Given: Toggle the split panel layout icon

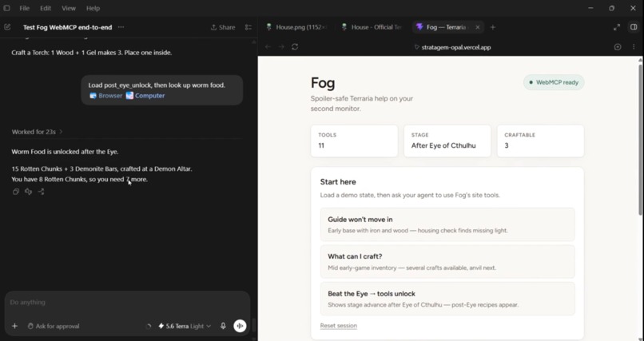Looking at the screenshot, I should [634, 27].
